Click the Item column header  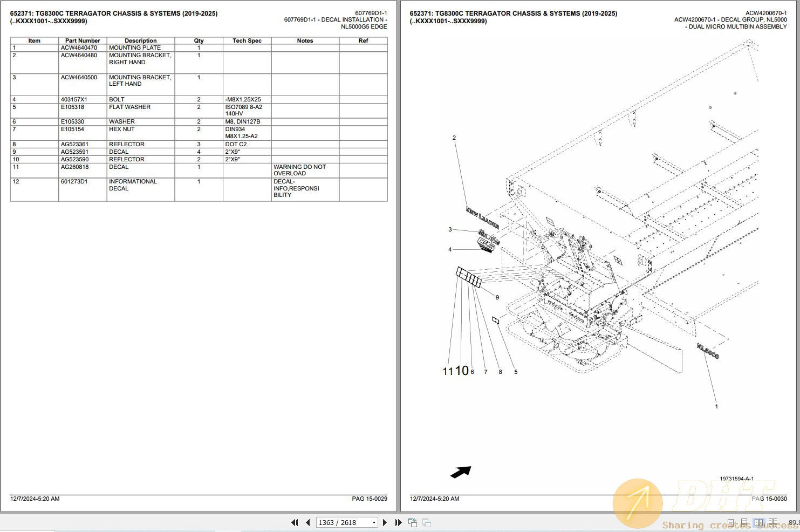pyautogui.click(x=34, y=40)
